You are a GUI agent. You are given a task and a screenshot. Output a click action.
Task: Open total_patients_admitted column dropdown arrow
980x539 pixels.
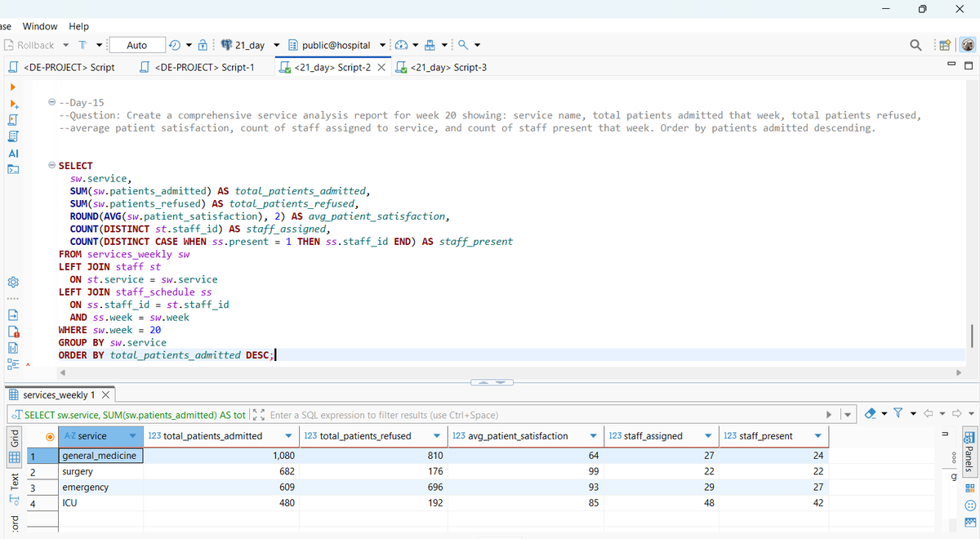289,436
